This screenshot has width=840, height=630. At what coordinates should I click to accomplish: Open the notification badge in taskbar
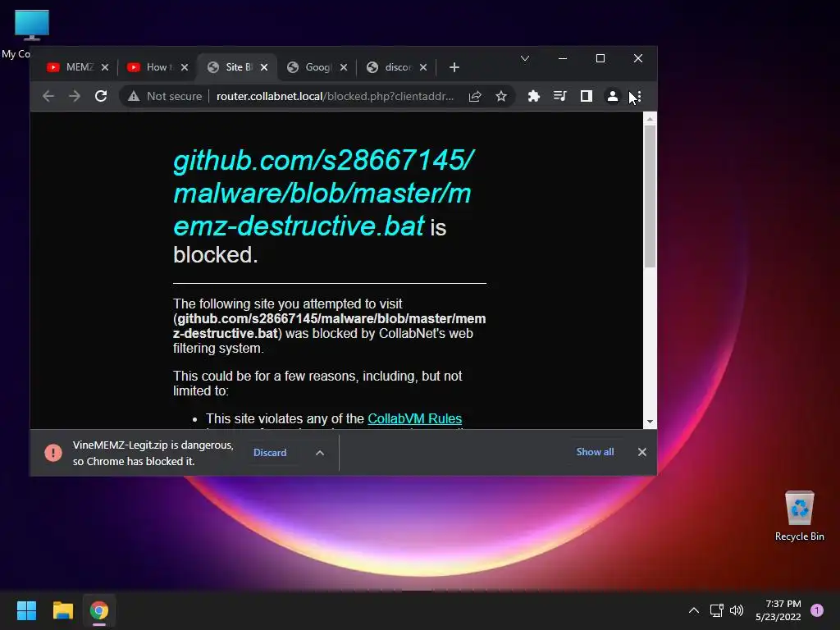tap(817, 610)
